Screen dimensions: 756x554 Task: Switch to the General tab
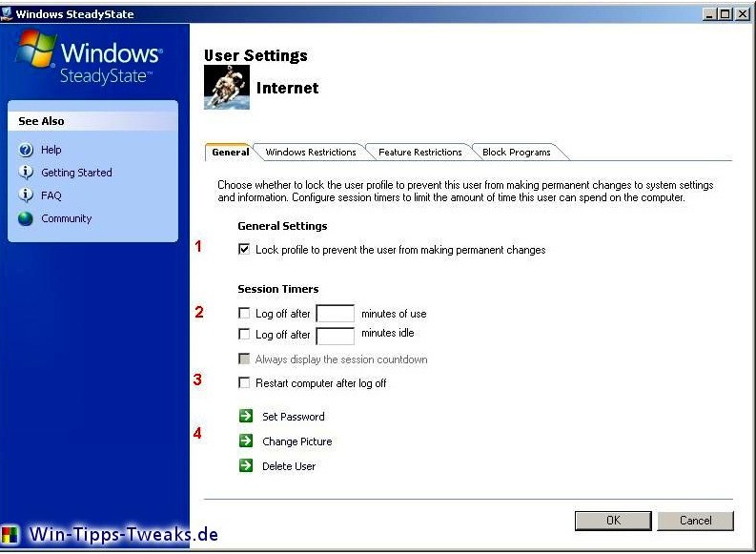[230, 152]
